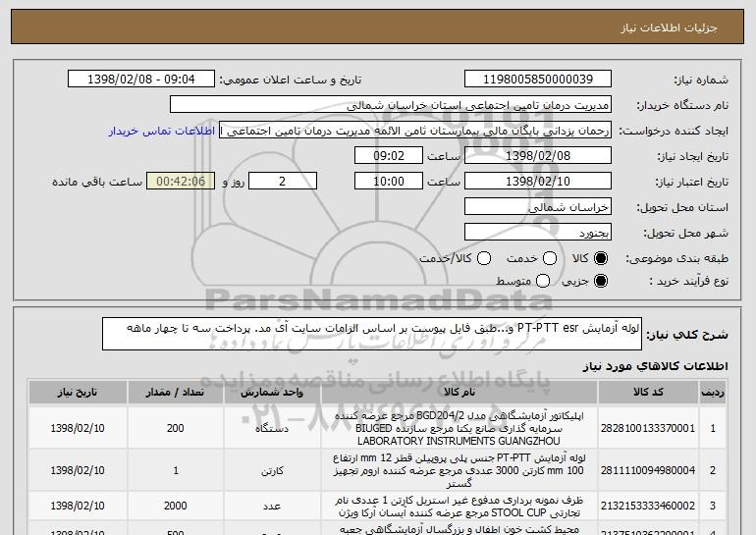
Task: Click the تعداد / مقدار column header
Action: (x=175, y=393)
